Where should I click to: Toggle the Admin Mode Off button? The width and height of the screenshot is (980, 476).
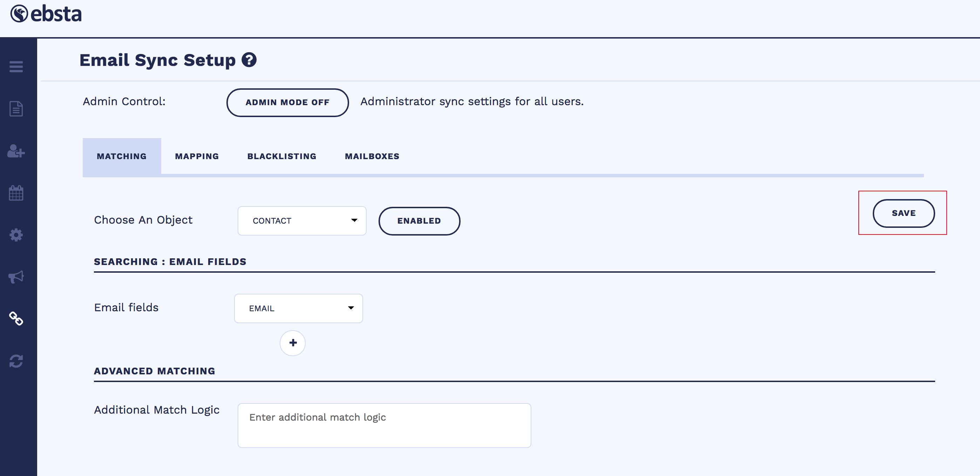(x=287, y=102)
